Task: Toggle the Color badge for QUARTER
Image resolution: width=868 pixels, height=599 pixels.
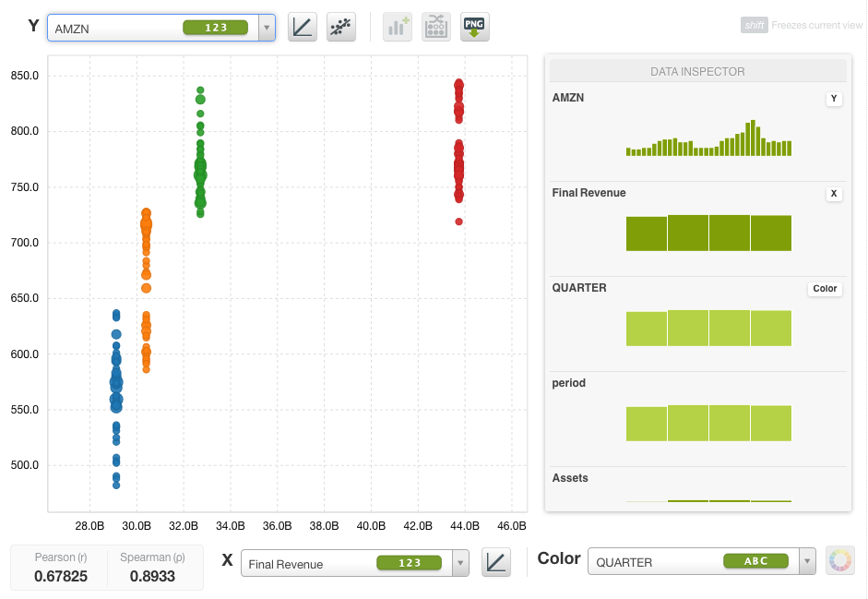Action: tap(825, 289)
